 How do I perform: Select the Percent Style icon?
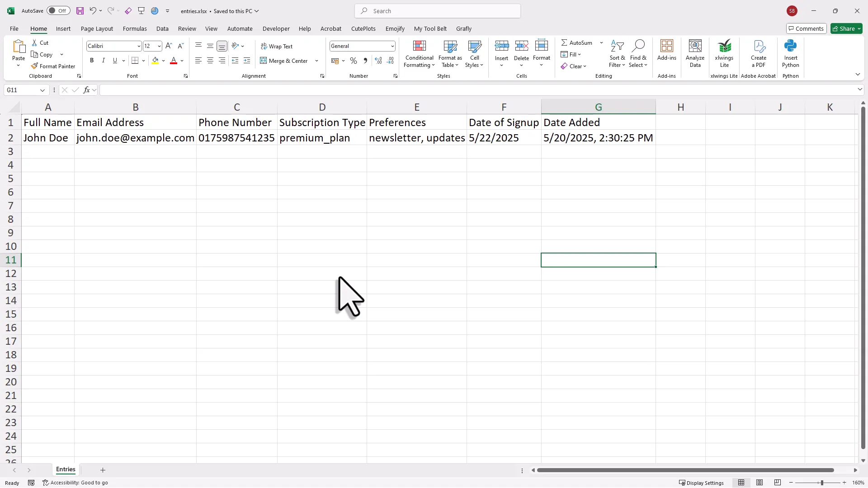pos(354,61)
